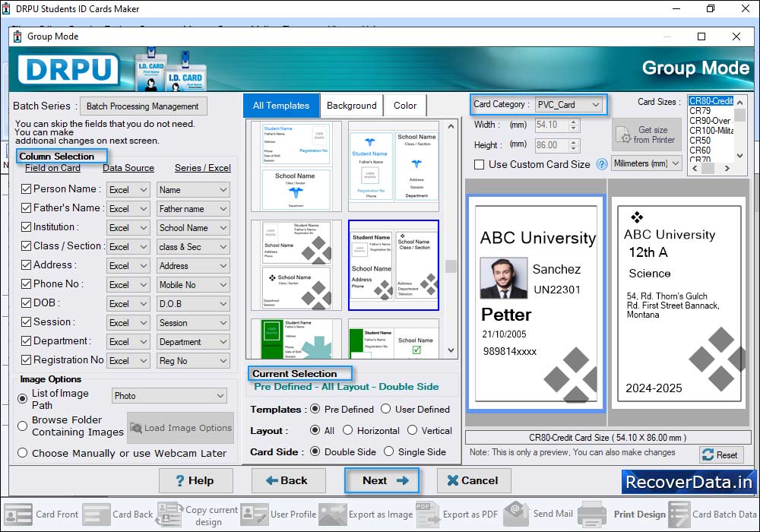Screen dimensions: 760x532
Task: Click the Copy current design icon
Action: click(169, 514)
